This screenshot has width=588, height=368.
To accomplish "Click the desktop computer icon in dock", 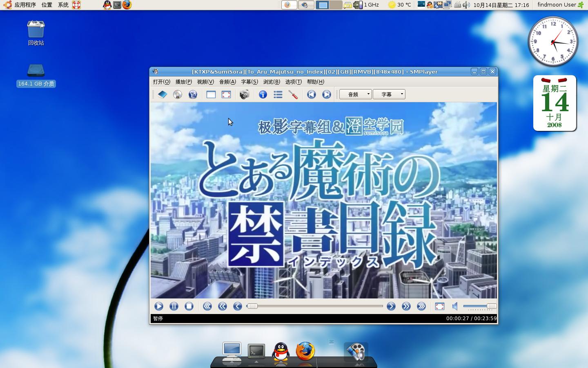I will (x=232, y=352).
